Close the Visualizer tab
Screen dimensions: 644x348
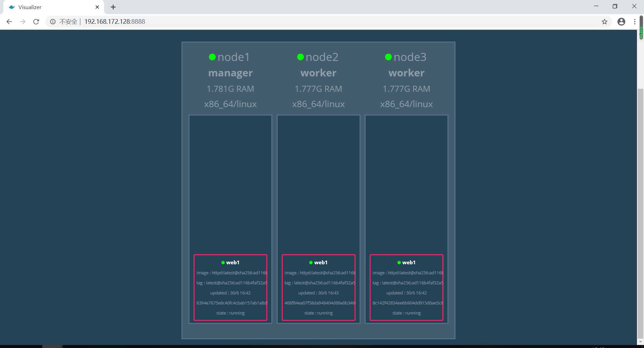(x=97, y=7)
